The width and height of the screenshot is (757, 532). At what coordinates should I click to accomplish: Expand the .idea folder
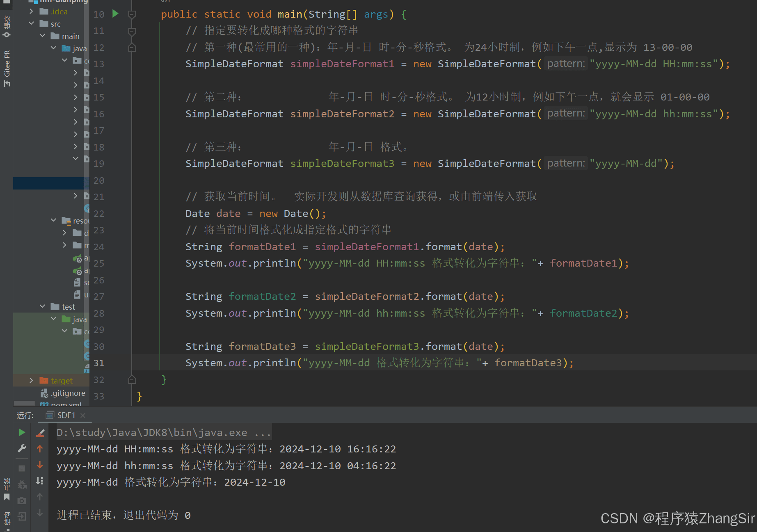coord(31,11)
